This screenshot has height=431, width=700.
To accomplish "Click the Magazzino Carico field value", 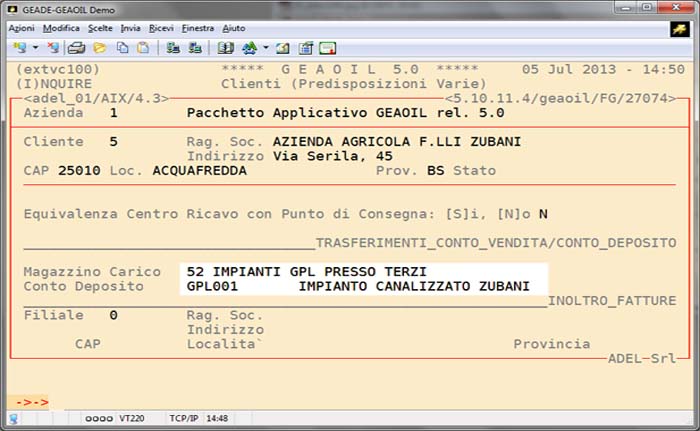I will [x=306, y=272].
